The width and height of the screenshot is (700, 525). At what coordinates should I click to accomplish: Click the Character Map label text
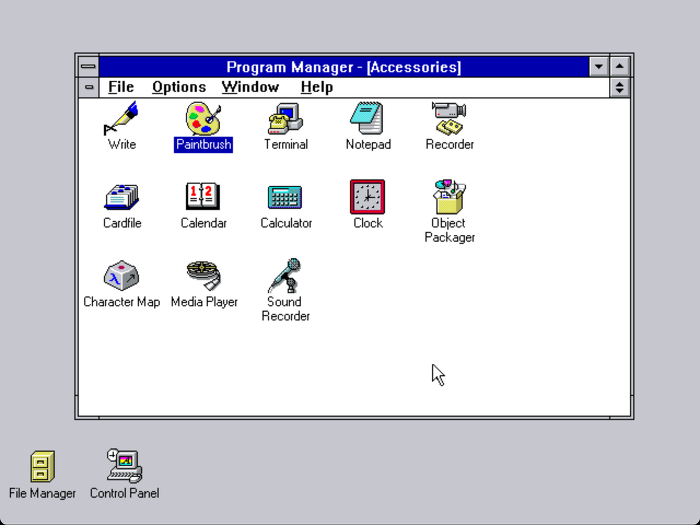[x=122, y=302]
